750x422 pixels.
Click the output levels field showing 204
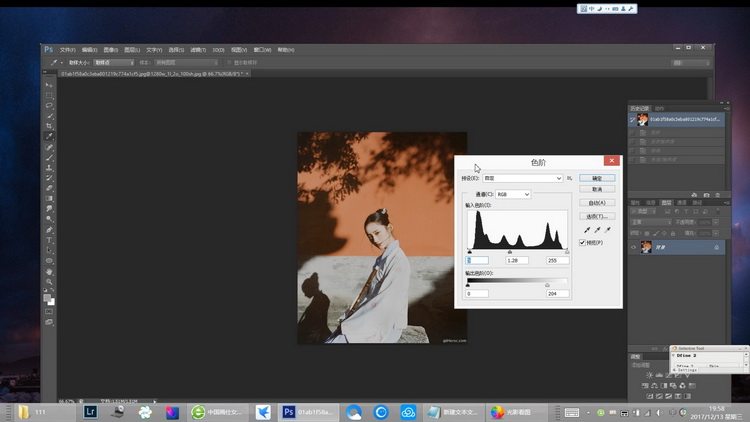[x=557, y=294]
